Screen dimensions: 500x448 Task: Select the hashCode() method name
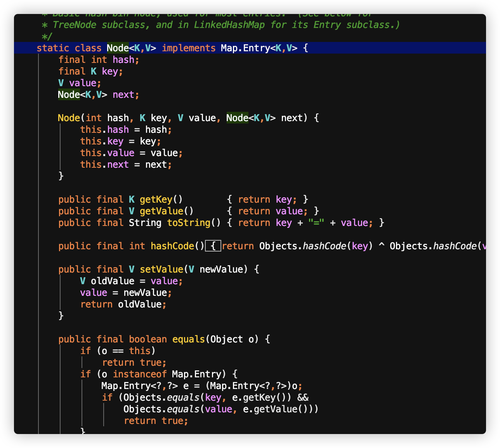coord(172,246)
